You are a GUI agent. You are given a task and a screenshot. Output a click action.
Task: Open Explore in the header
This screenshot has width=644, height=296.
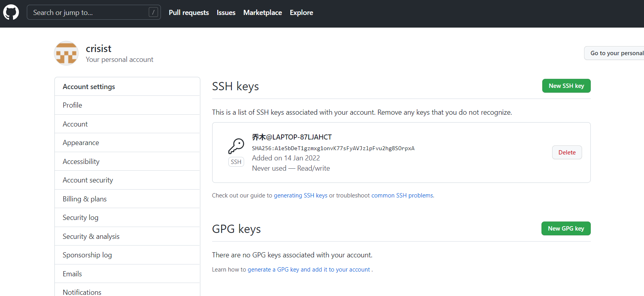pyautogui.click(x=301, y=13)
